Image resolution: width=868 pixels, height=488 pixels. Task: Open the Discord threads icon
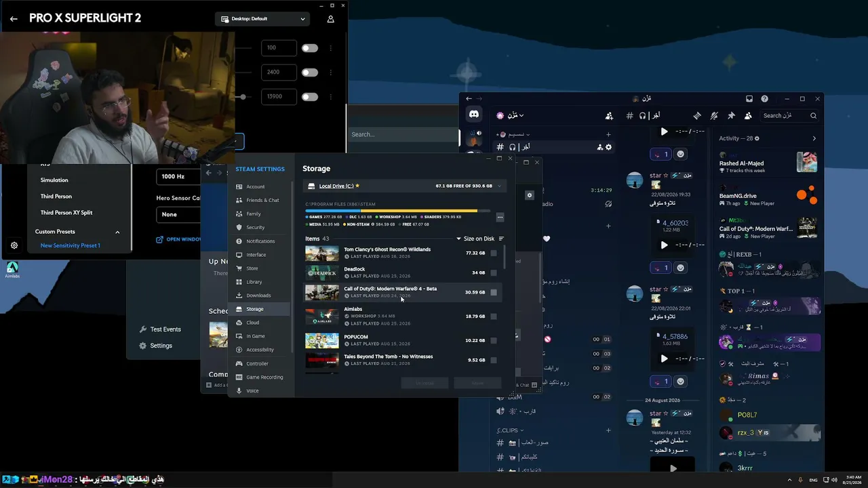(696, 116)
